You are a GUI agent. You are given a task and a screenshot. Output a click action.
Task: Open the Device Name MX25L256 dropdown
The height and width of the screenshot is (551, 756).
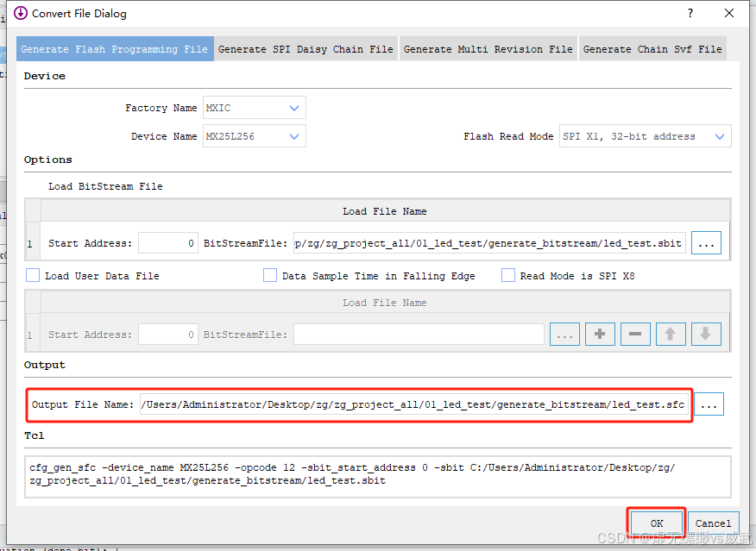[x=254, y=136]
